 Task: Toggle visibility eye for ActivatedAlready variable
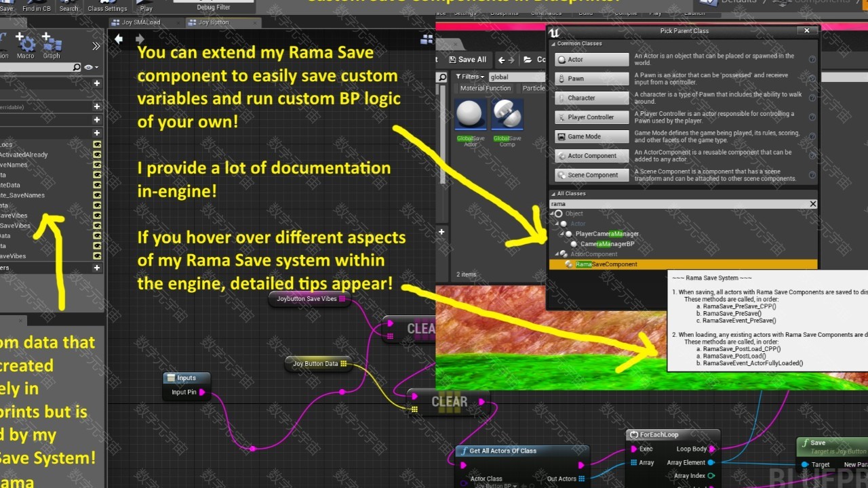coord(97,155)
